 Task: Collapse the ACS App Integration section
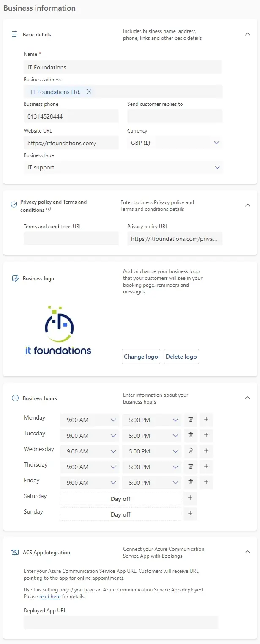[x=248, y=552]
